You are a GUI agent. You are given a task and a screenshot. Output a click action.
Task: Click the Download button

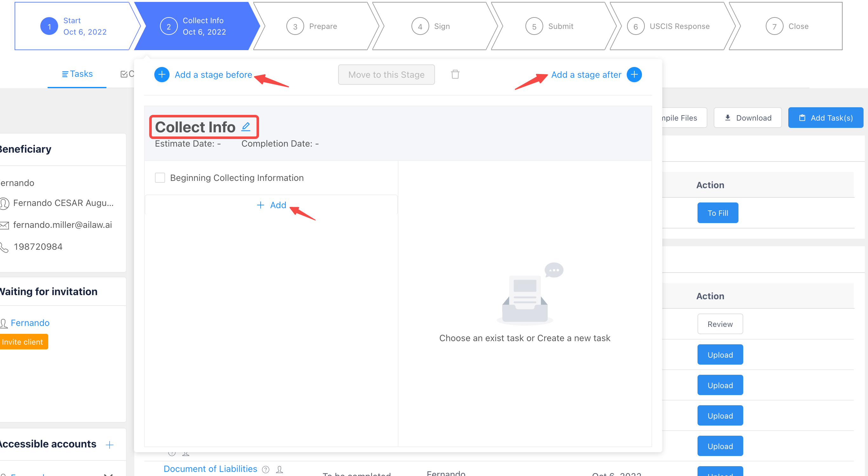748,117
